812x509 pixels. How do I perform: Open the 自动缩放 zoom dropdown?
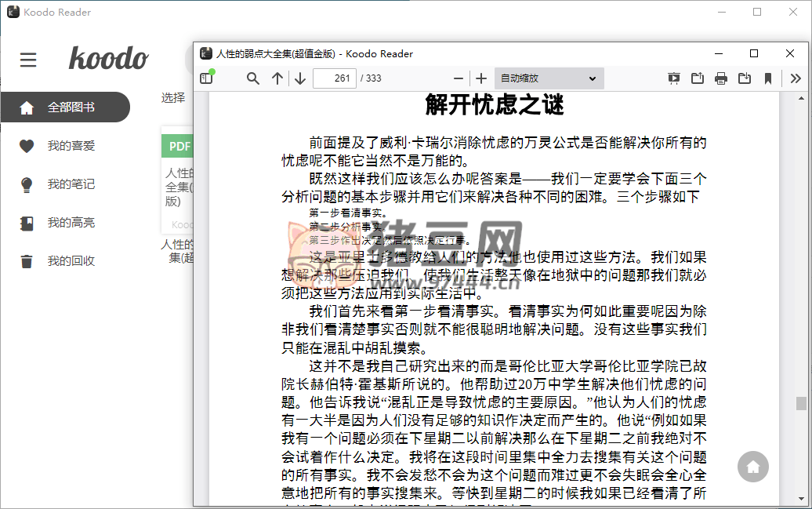(x=549, y=78)
